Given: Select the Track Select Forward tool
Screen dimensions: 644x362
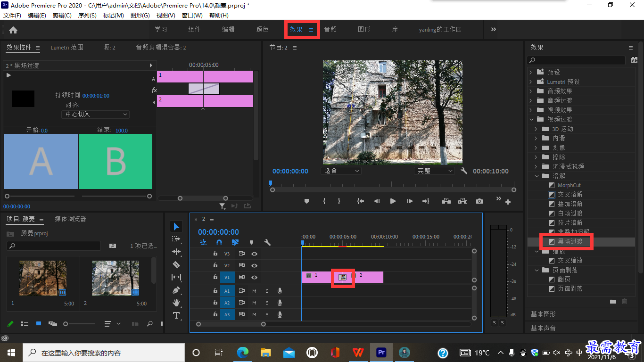Looking at the screenshot, I should click(x=176, y=239).
